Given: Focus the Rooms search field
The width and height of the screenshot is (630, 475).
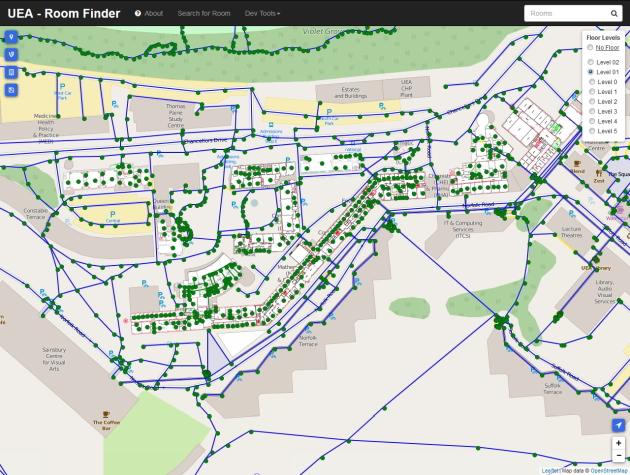Looking at the screenshot, I should 564,14.
